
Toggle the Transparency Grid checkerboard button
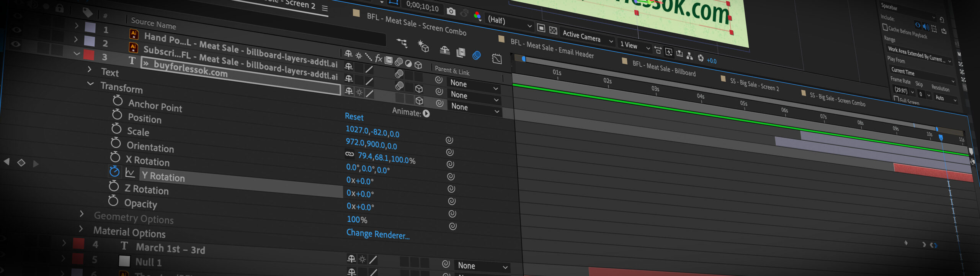coord(553,30)
